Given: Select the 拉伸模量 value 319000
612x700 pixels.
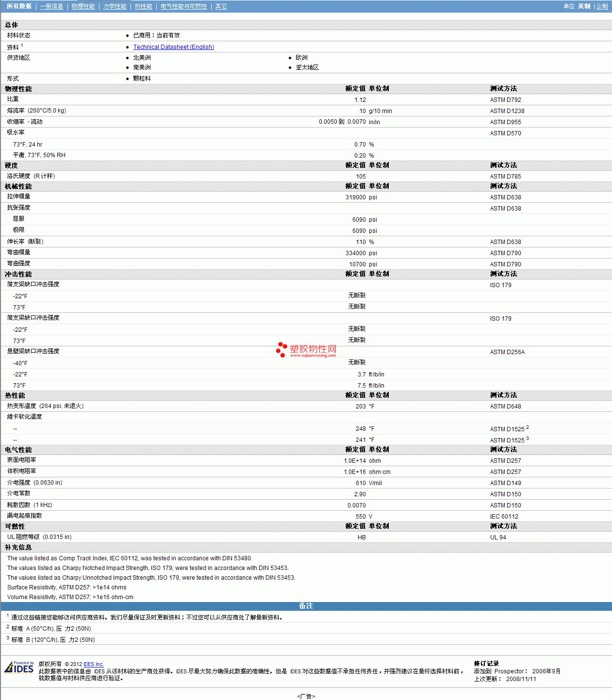Looking at the screenshot, I should point(356,197).
